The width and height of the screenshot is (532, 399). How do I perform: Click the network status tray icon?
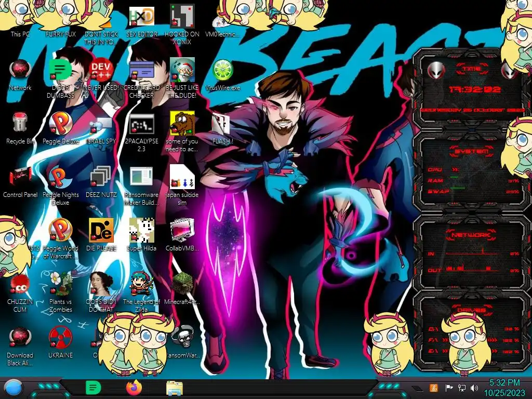(x=462, y=388)
